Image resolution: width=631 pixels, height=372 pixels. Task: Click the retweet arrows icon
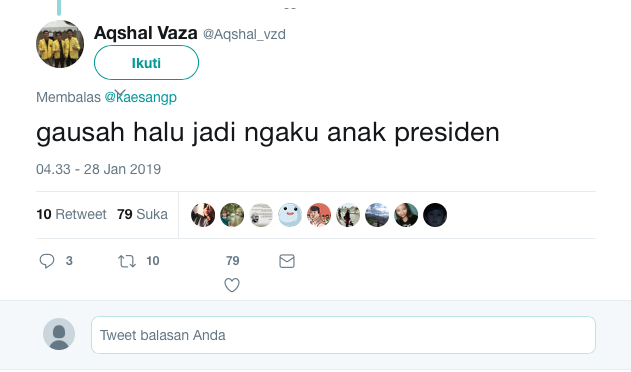pos(127,261)
